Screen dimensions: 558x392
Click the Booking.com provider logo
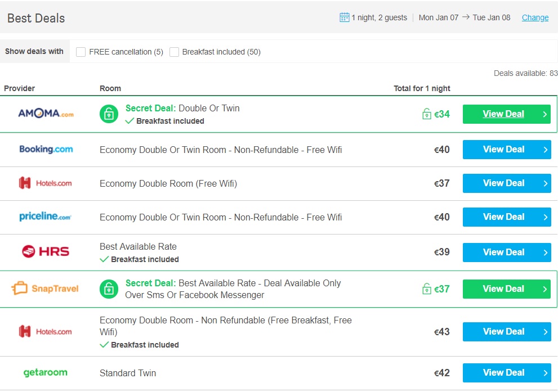46,149
